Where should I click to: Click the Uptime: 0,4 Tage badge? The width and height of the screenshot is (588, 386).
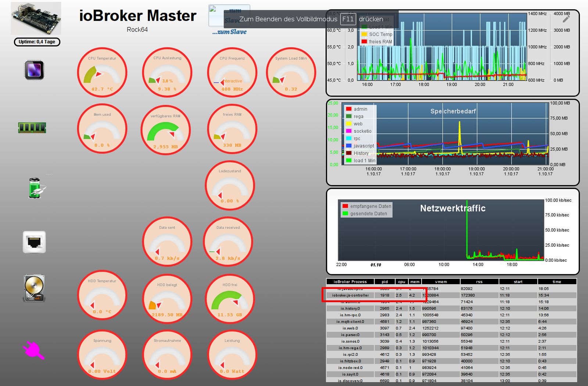click(x=37, y=42)
